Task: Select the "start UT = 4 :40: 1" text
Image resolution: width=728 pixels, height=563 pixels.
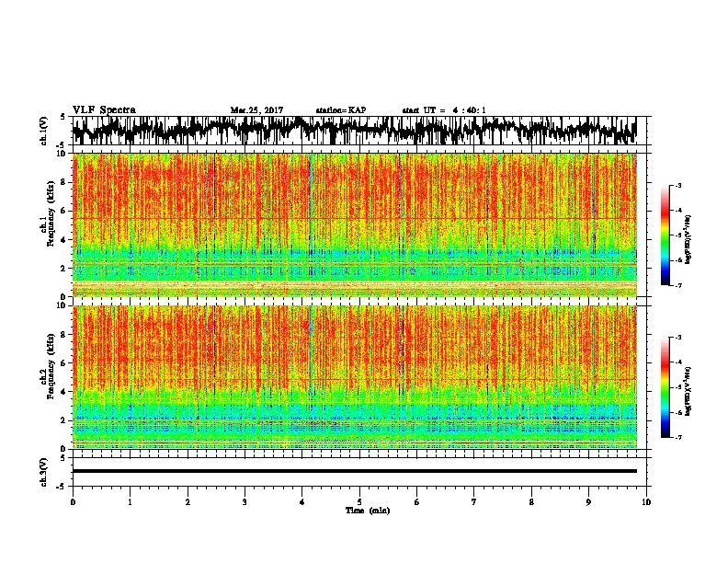Action: [444, 110]
